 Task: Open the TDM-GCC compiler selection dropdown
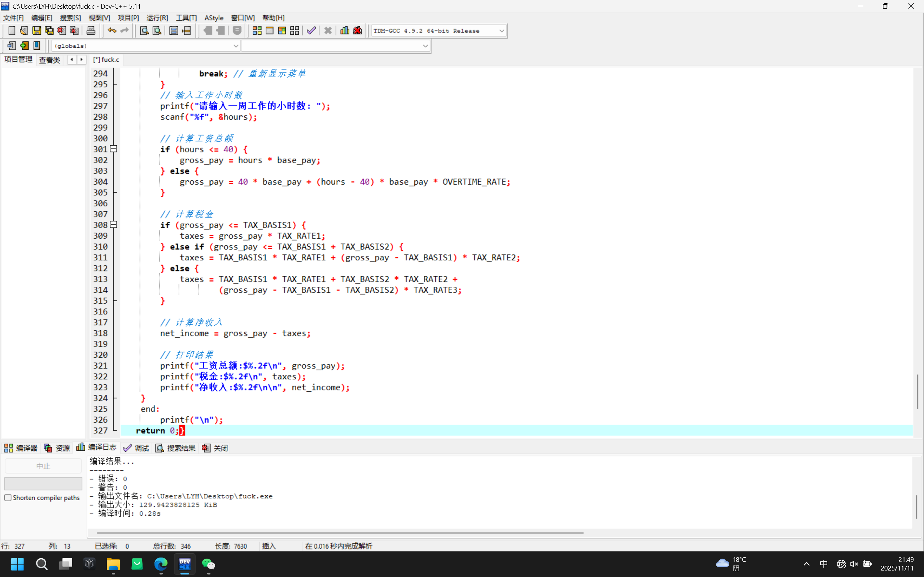click(x=501, y=31)
